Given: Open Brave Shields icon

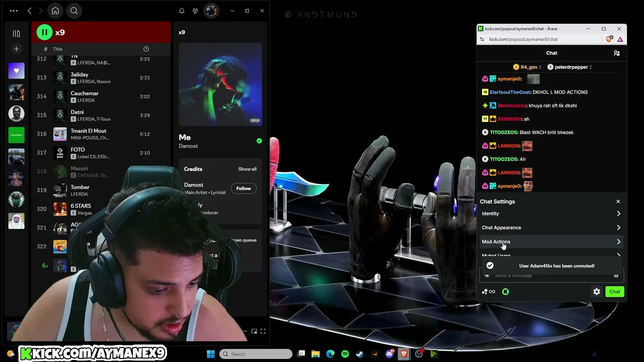Looking at the screenshot, I should [x=610, y=39].
